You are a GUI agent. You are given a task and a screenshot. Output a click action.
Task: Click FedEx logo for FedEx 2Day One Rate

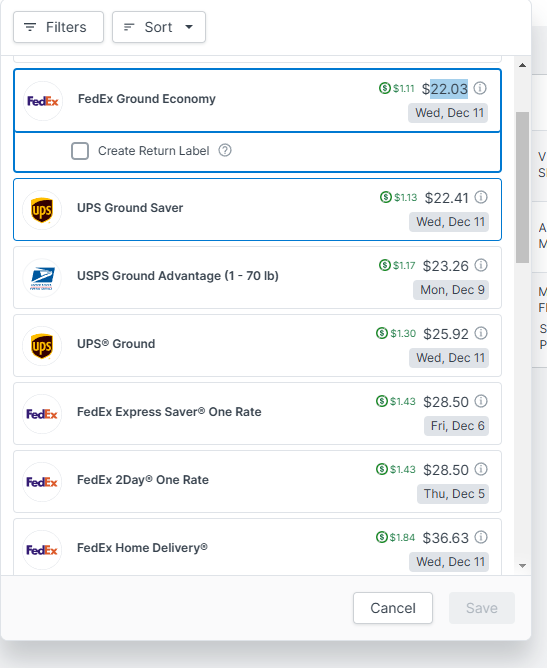click(x=42, y=482)
